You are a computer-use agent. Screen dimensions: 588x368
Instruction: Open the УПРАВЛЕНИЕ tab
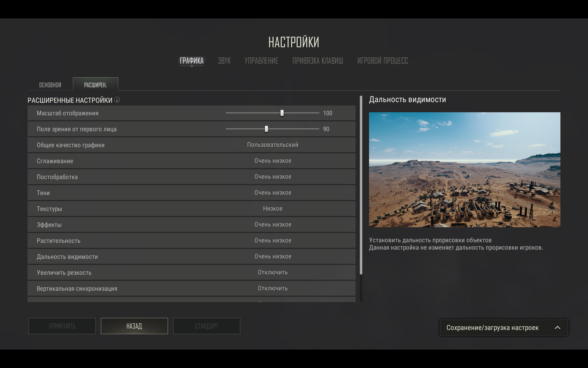(x=261, y=61)
